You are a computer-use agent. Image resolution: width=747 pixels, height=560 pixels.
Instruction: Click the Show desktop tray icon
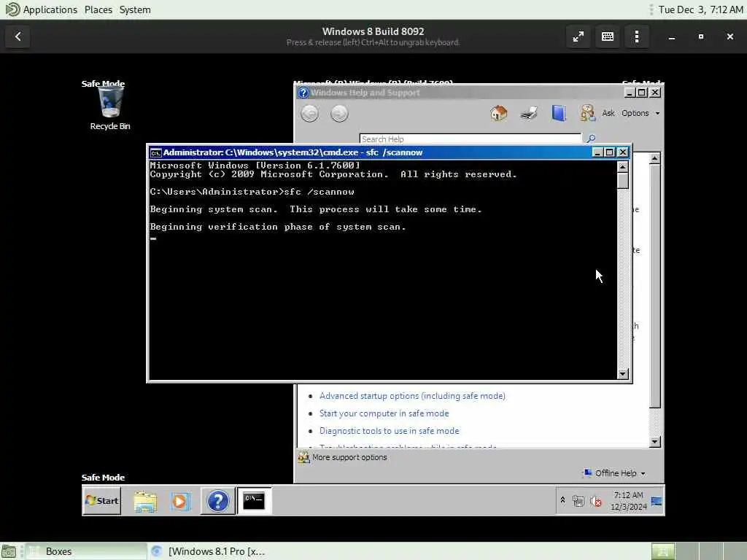657,501
